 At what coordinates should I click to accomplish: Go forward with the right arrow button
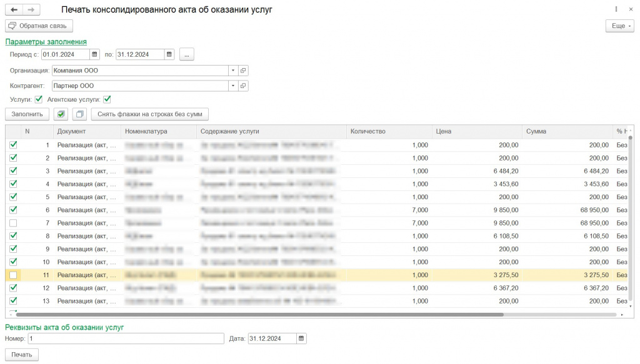(x=31, y=9)
